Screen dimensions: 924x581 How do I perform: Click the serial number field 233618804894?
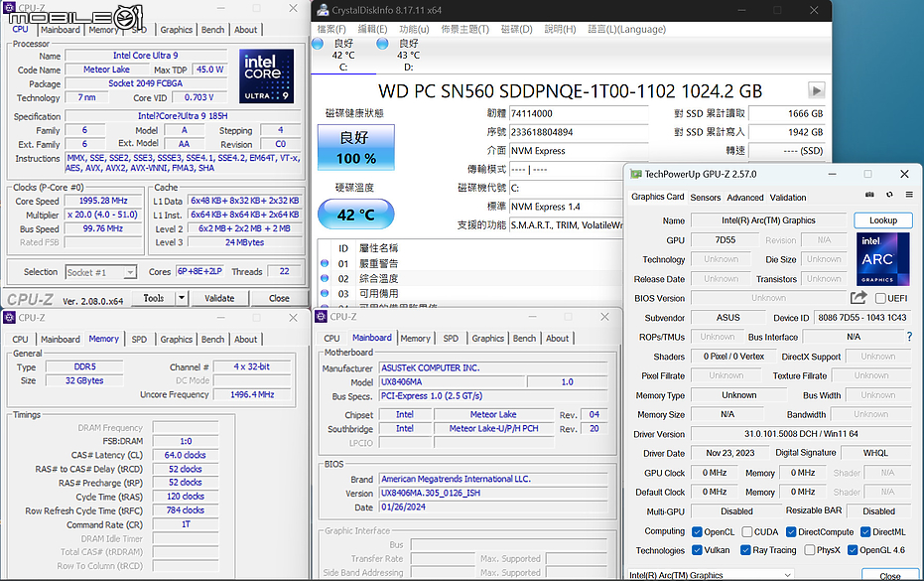pos(579,132)
